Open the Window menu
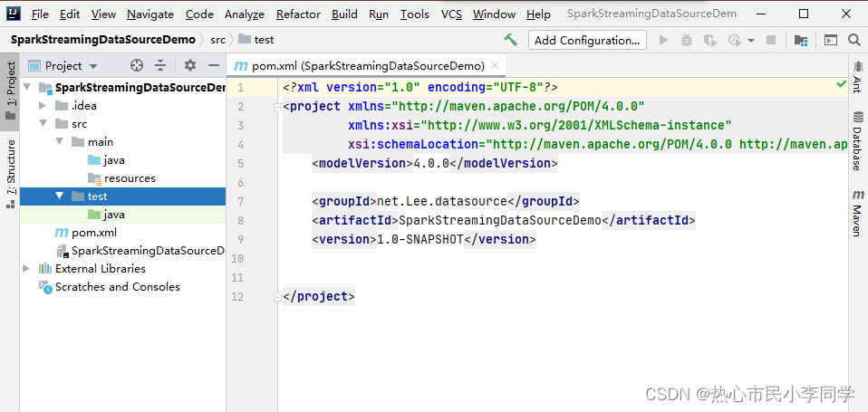This screenshot has width=868, height=412. pyautogui.click(x=495, y=14)
